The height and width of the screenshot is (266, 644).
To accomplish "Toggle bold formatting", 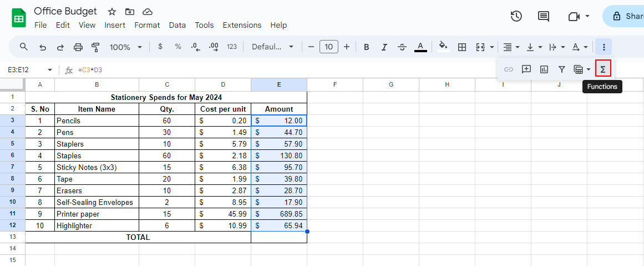I will (366, 47).
